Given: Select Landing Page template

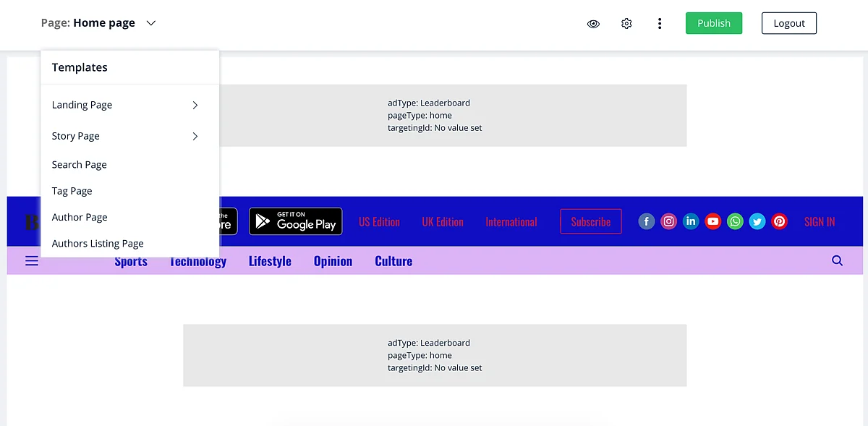Looking at the screenshot, I should [x=82, y=105].
